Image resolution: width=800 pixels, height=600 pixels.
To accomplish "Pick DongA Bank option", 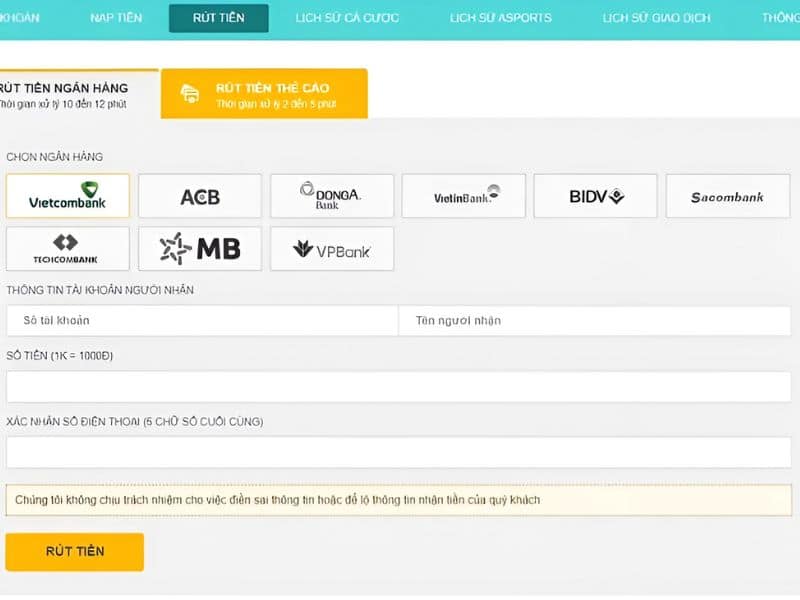I will tap(332, 196).
